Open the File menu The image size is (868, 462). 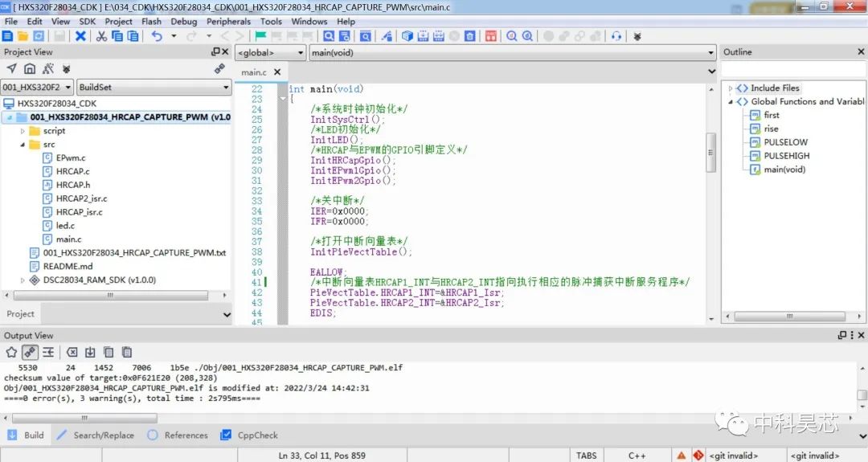11,22
